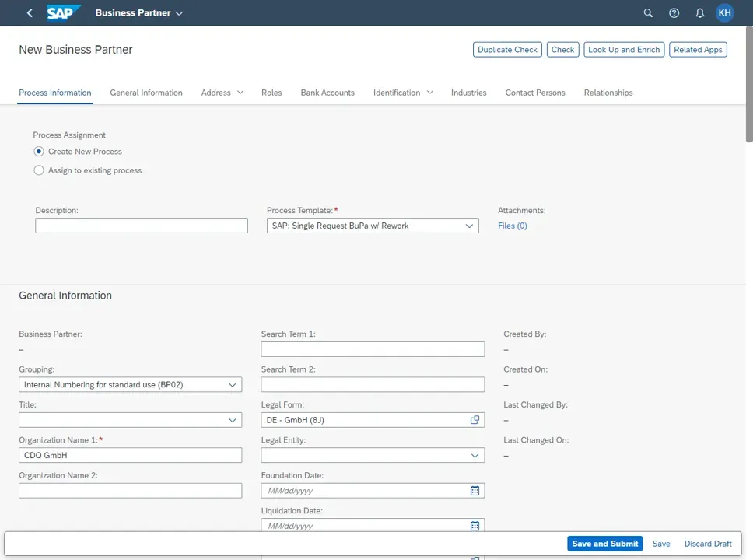Open the Relationships tab
Screen dimensions: 753x560
coord(608,93)
